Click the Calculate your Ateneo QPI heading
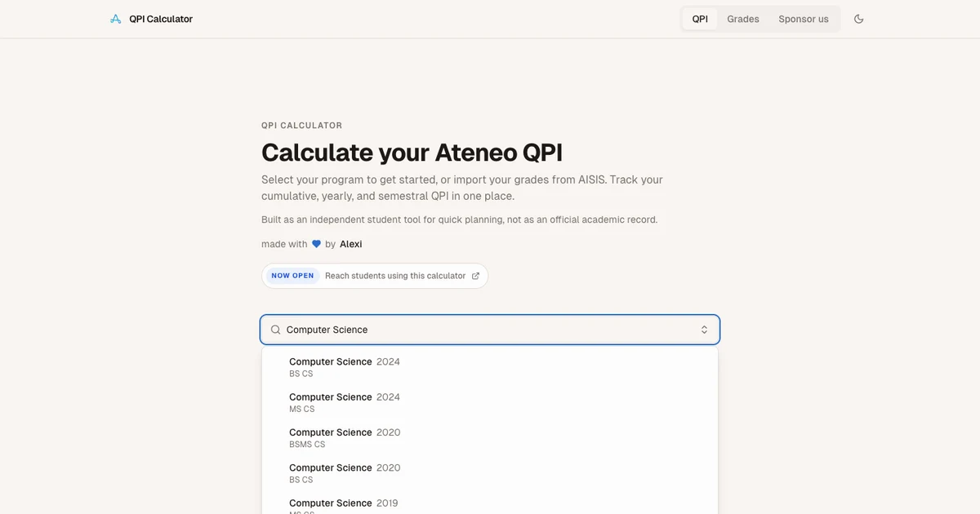980x514 pixels. pos(412,153)
